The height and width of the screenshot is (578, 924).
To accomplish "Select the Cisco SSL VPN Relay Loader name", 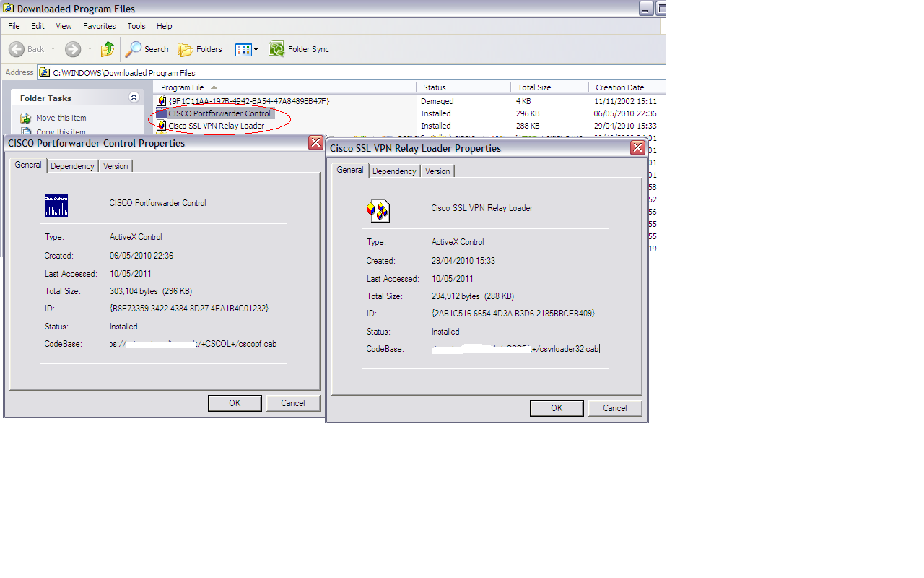I will click(x=217, y=126).
